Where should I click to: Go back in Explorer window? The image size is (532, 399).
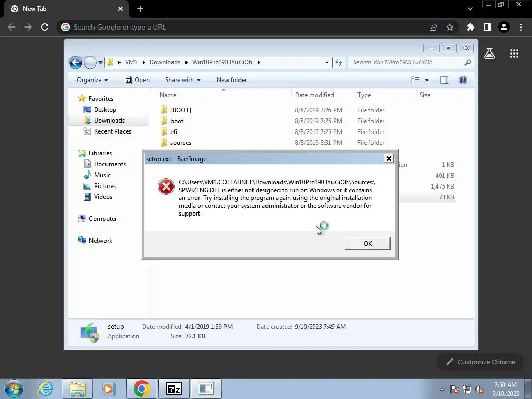[x=75, y=62]
